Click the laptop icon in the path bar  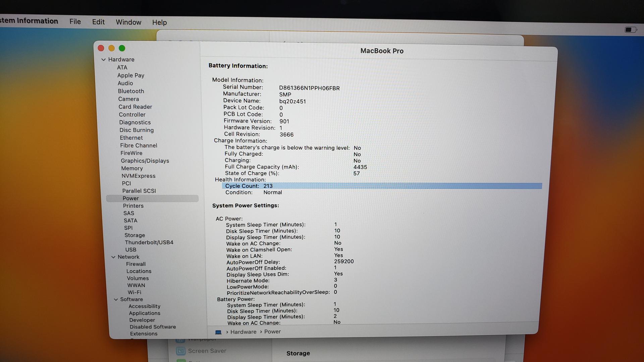point(218,332)
